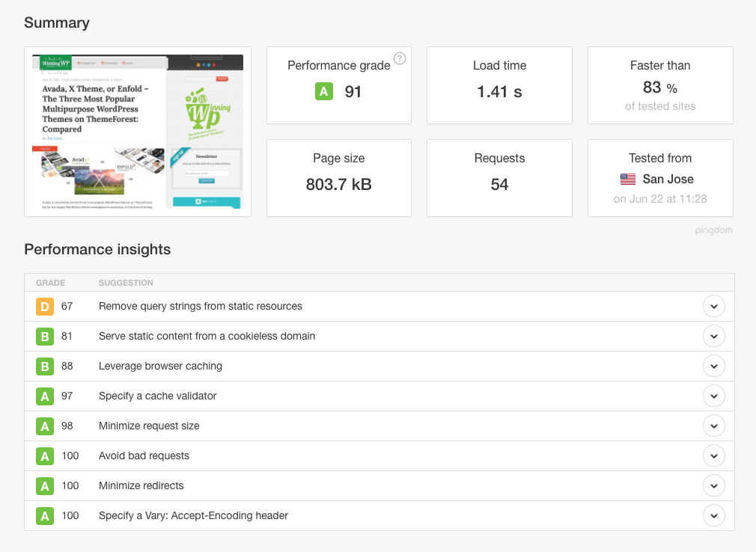Expand the Leverage browser caching row

tap(714, 366)
